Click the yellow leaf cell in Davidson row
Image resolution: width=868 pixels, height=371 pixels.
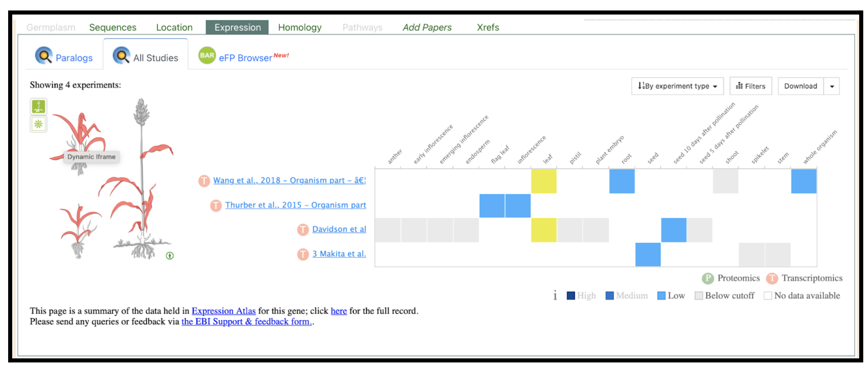(x=544, y=230)
